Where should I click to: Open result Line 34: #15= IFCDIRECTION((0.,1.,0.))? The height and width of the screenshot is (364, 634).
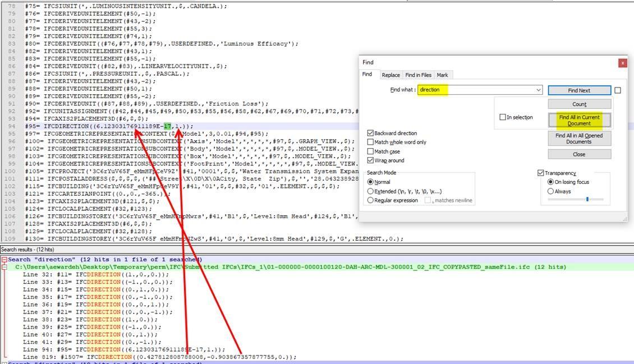(x=96, y=289)
